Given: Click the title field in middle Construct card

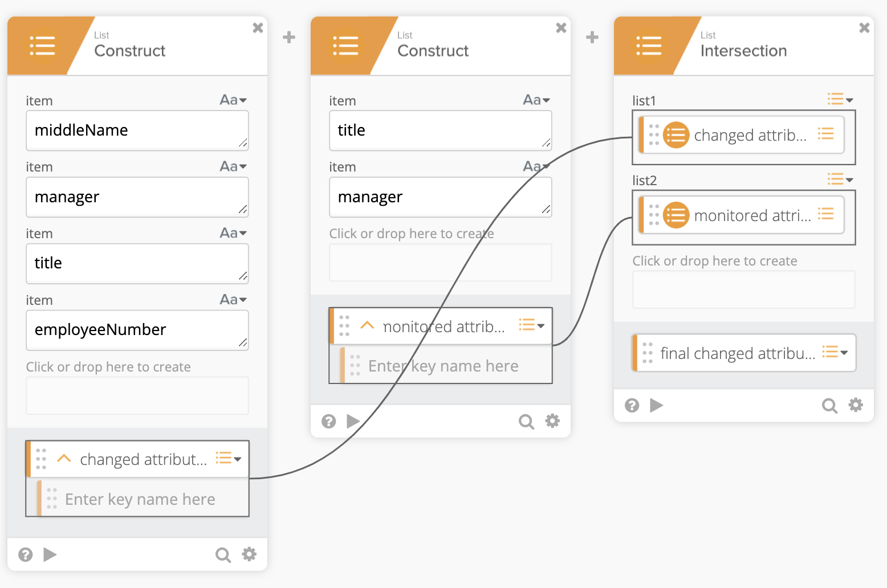Looking at the screenshot, I should point(440,130).
